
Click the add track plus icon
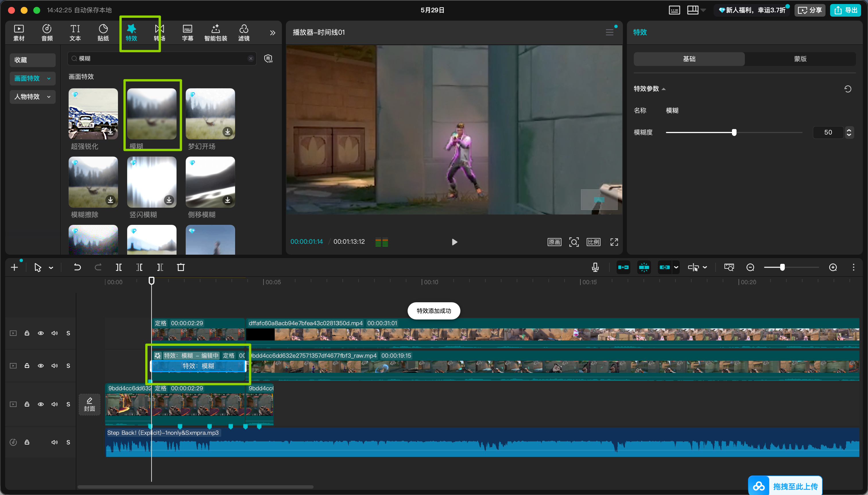14,268
